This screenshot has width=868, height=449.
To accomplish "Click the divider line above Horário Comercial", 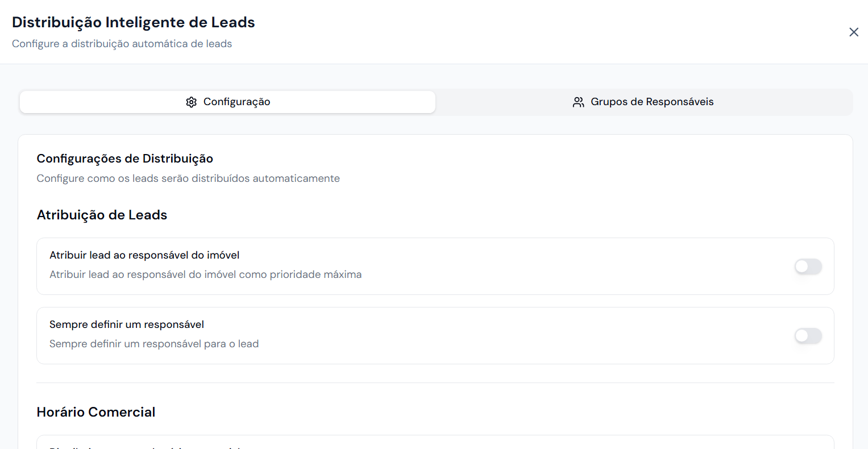I will pos(435,383).
